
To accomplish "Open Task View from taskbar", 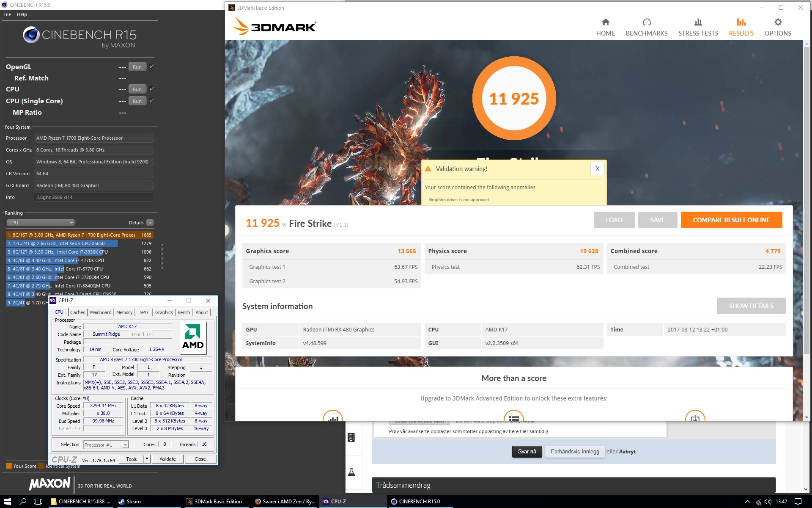I will (38, 502).
